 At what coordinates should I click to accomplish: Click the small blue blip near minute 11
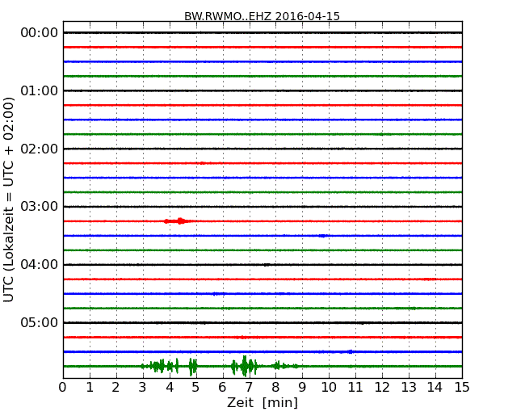click(350, 351)
